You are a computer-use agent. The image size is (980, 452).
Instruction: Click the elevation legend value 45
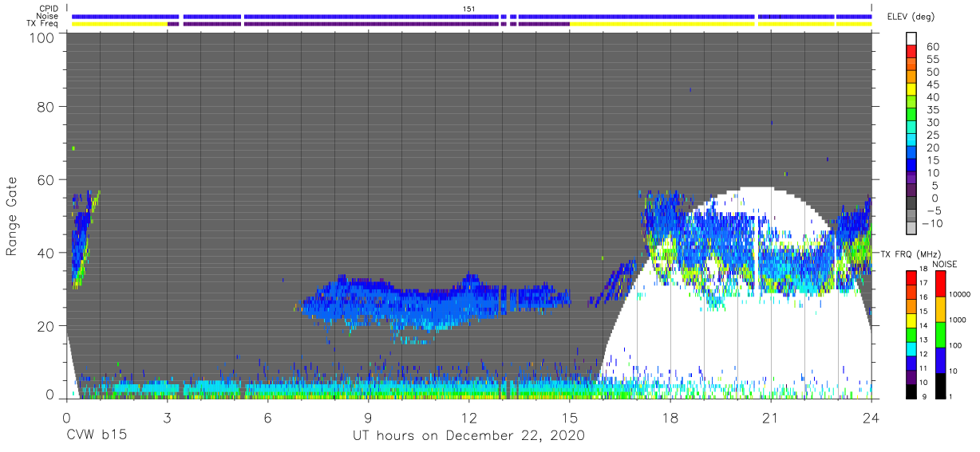(x=932, y=85)
